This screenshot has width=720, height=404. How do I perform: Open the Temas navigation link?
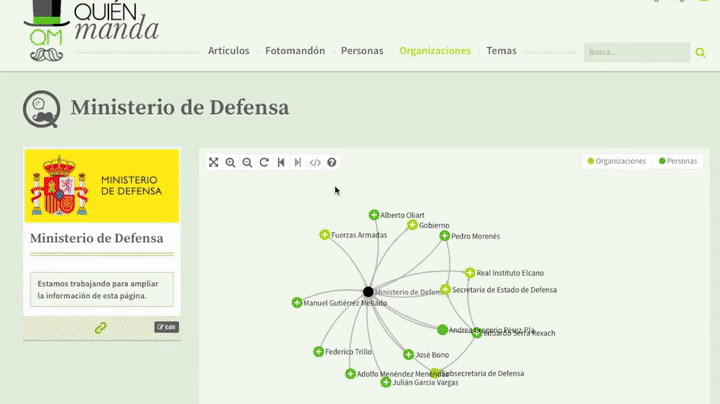(501, 51)
